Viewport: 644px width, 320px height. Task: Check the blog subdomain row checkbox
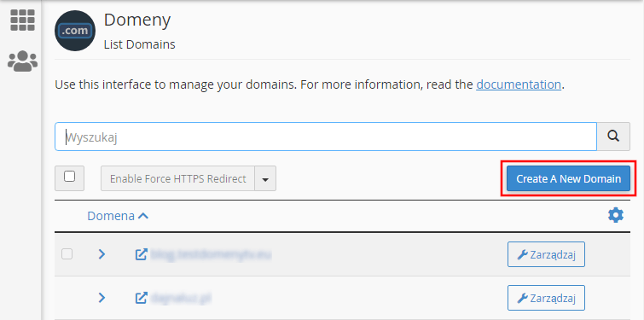(67, 254)
